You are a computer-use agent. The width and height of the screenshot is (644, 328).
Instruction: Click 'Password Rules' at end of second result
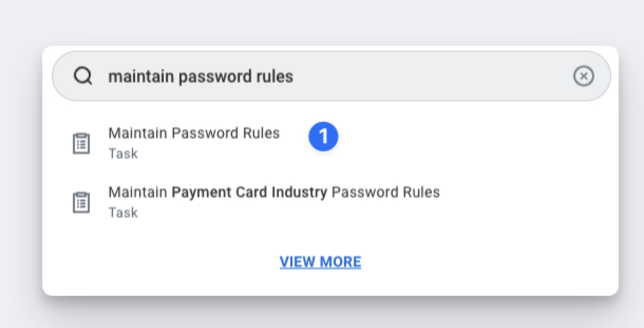coord(385,192)
